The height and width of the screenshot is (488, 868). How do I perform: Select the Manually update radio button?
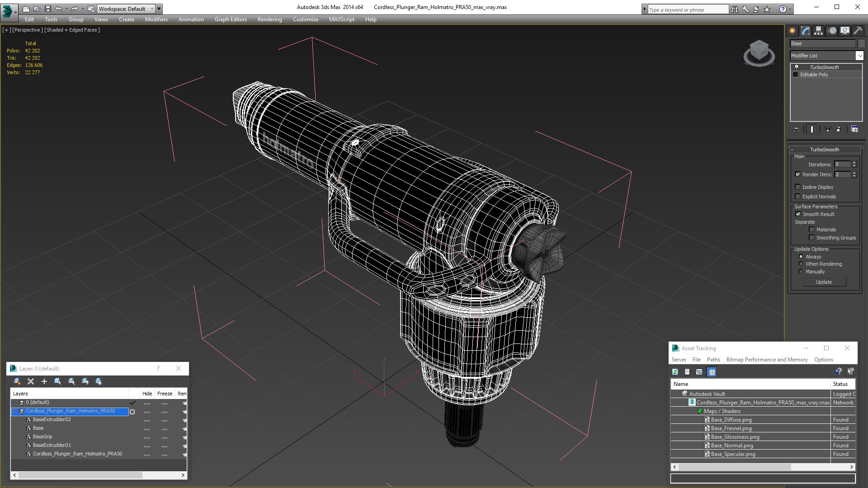pos(801,272)
